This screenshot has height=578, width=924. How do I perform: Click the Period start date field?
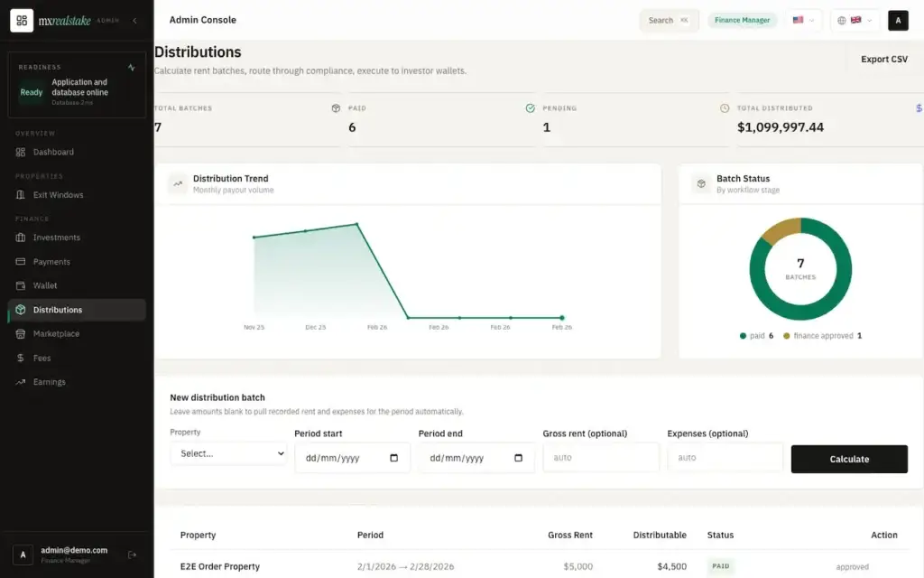pyautogui.click(x=353, y=458)
